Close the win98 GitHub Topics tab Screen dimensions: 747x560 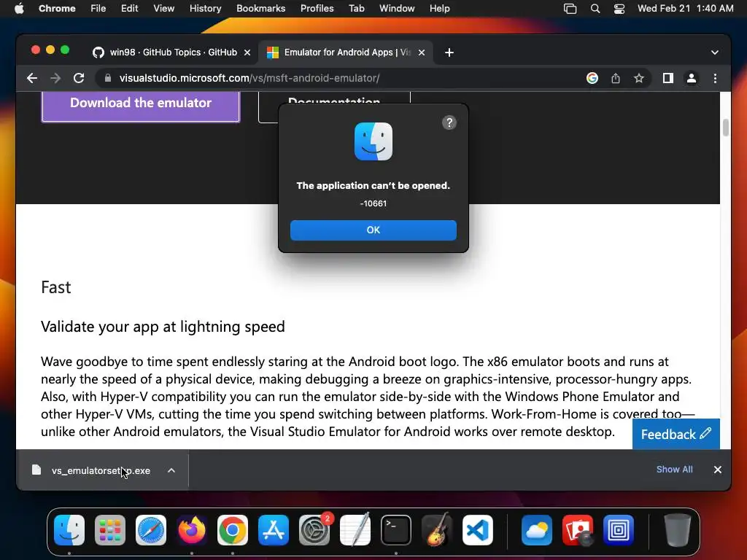[247, 52]
